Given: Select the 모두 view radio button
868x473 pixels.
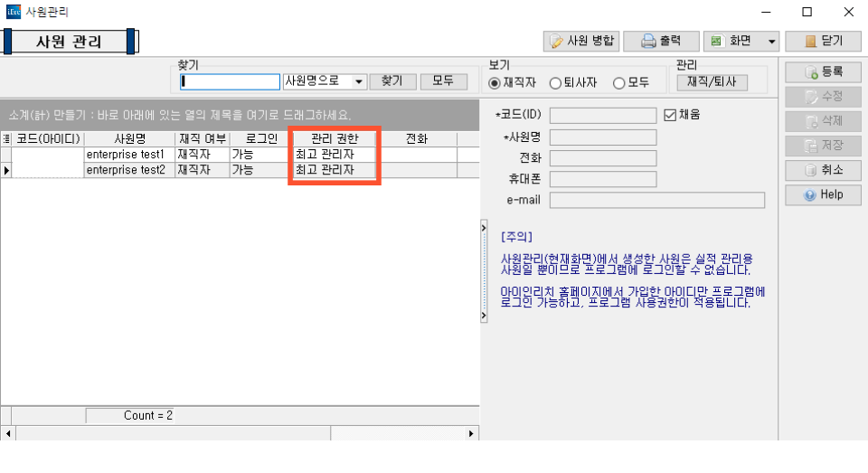Looking at the screenshot, I should 618,83.
